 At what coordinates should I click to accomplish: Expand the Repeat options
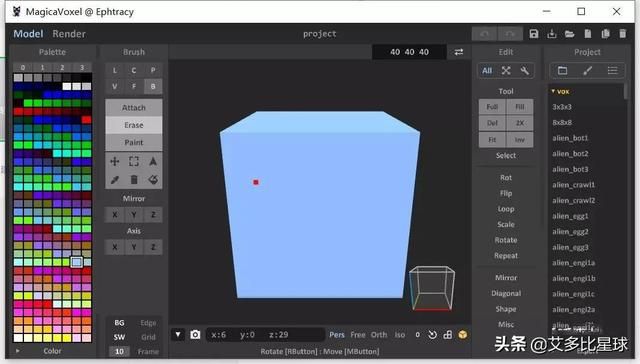coord(506,255)
